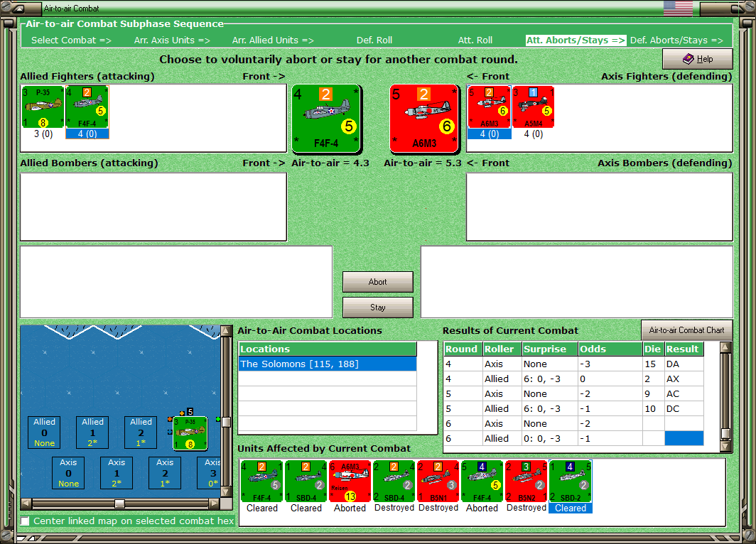Click the results table scrollbar up arrow
This screenshot has width=756, height=544.
(725, 347)
